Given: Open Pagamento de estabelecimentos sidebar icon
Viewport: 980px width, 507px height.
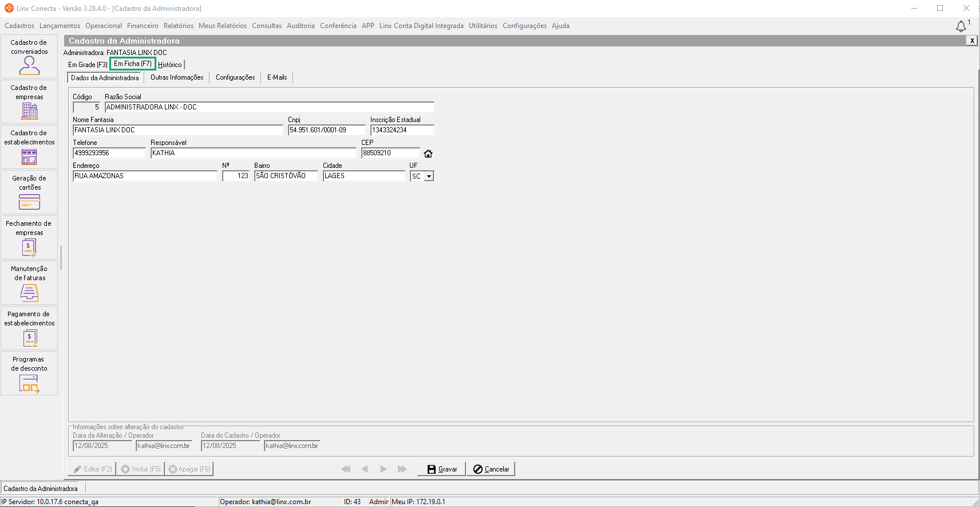Looking at the screenshot, I should (x=29, y=328).
